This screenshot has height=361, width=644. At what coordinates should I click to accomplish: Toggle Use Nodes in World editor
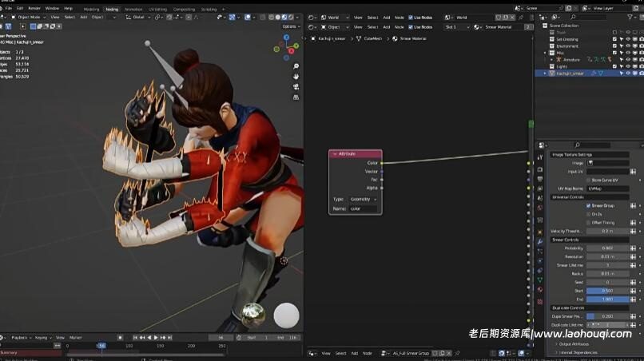pos(411,18)
